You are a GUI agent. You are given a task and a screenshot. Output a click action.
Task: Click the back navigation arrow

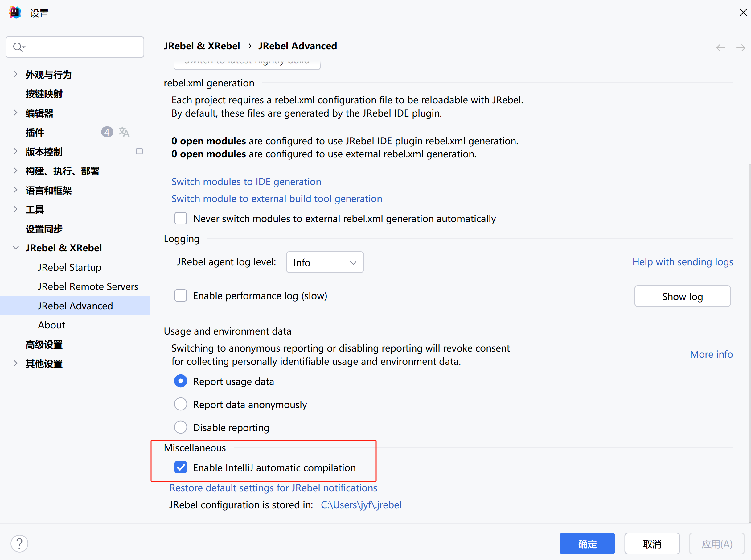[720, 48]
